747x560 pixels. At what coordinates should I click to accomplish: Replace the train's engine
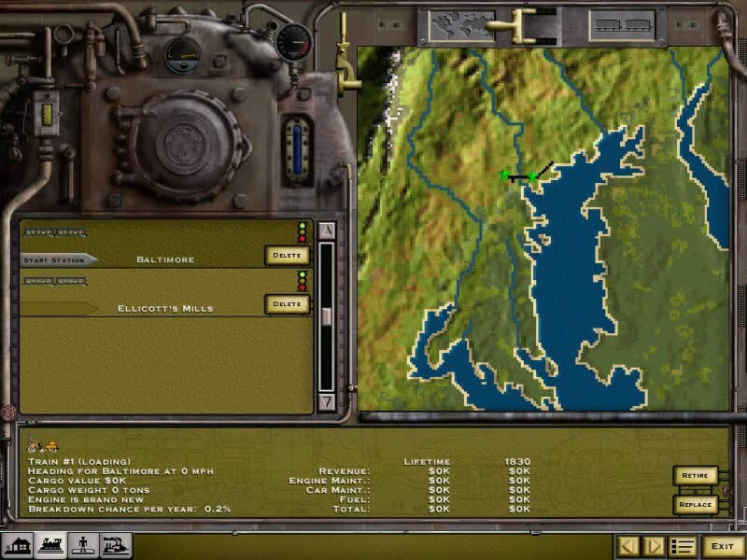[x=695, y=505]
